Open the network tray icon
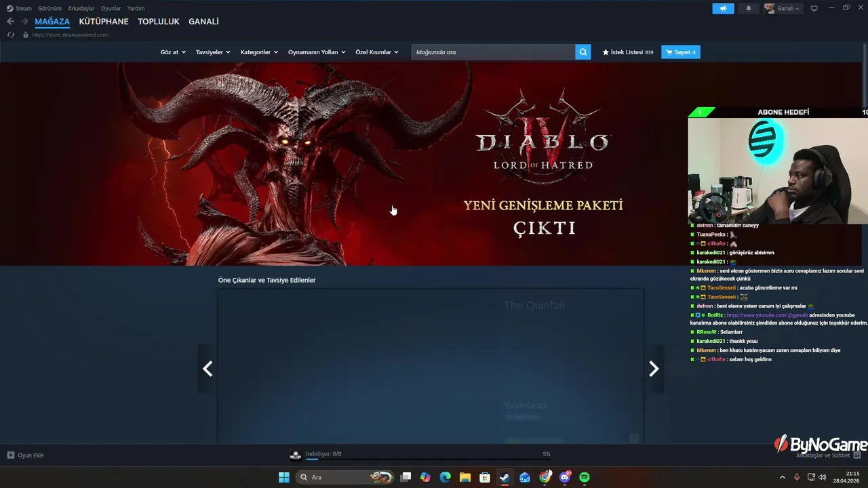 pyautogui.click(x=812, y=477)
